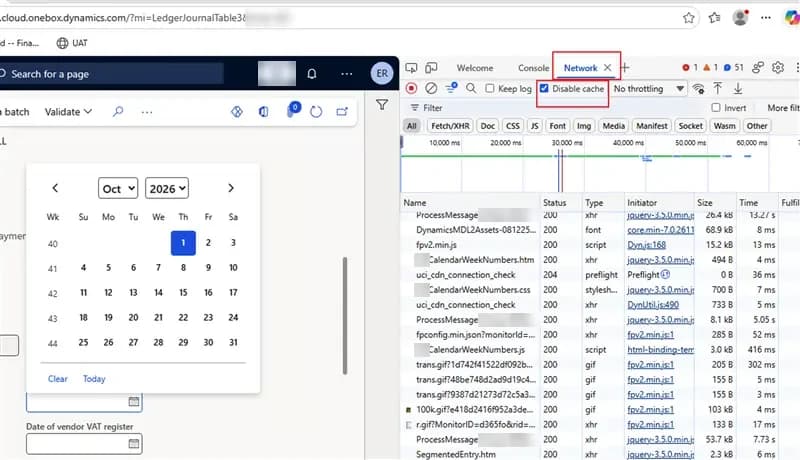The height and width of the screenshot is (460, 800).
Task: Stop recording network log
Action: click(411, 88)
